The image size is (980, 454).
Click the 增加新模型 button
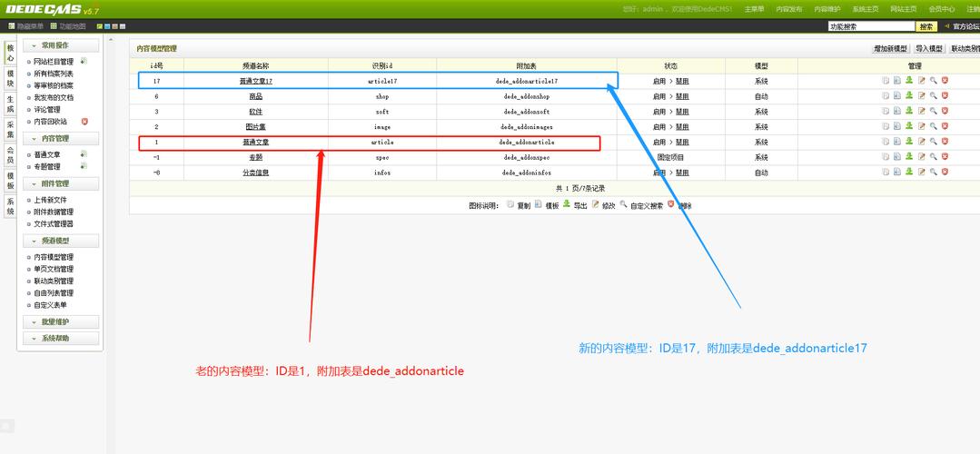click(x=890, y=48)
